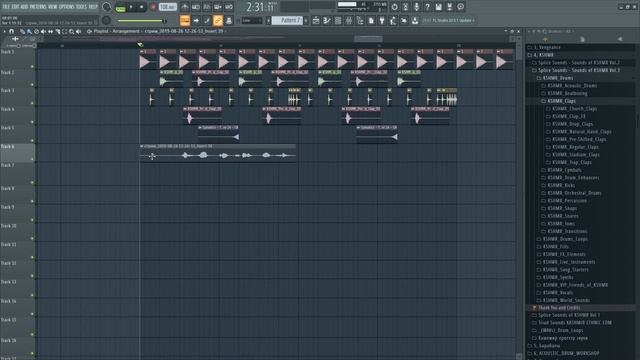Click the note/brush toolbar icon
Image resolution: width=640 pixels, height=360 pixels.
[x=207, y=20]
